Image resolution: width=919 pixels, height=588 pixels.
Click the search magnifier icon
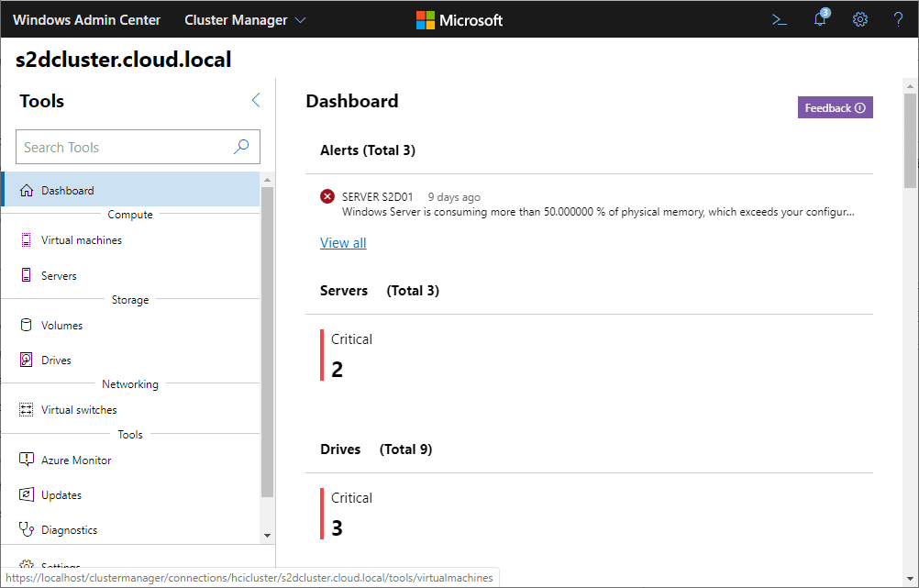click(241, 147)
